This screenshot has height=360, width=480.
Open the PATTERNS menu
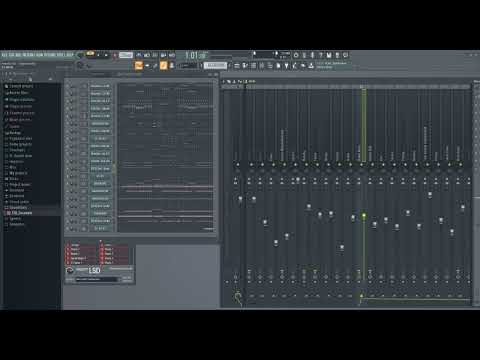tap(29, 55)
